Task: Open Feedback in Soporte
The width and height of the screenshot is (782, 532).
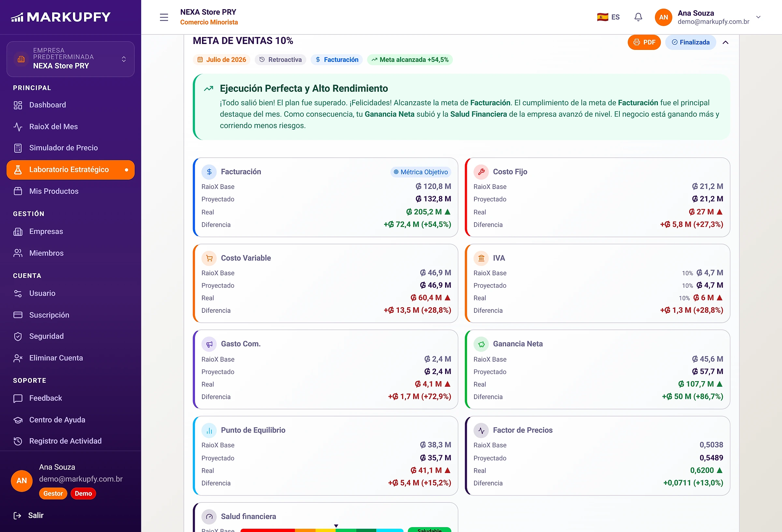Action: pyautogui.click(x=70, y=398)
